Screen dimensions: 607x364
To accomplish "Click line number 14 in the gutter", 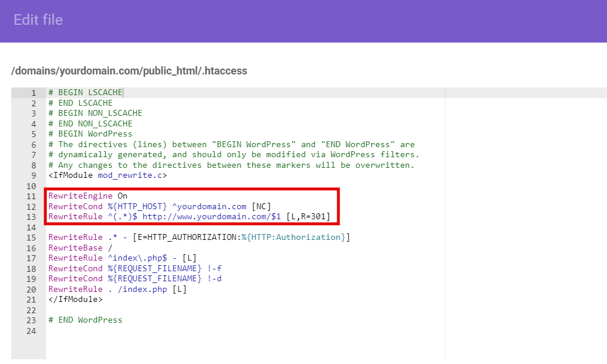I will pos(31,227).
